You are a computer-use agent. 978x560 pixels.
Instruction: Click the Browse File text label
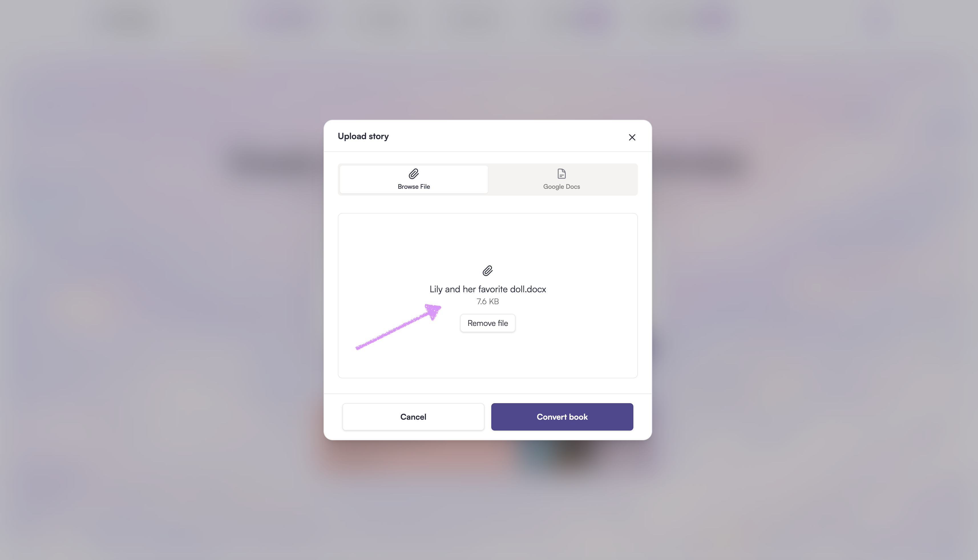[414, 186]
